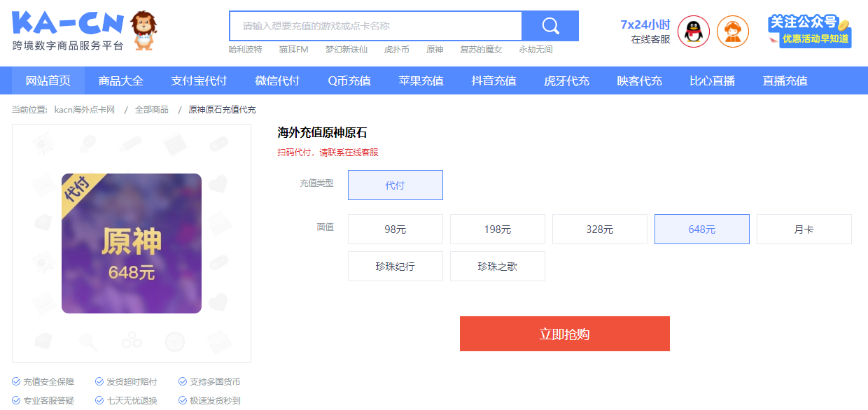Image resolution: width=868 pixels, height=410 pixels.
Task: Click the 原神原石充值代充 breadcrumb text
Action: pos(223,110)
